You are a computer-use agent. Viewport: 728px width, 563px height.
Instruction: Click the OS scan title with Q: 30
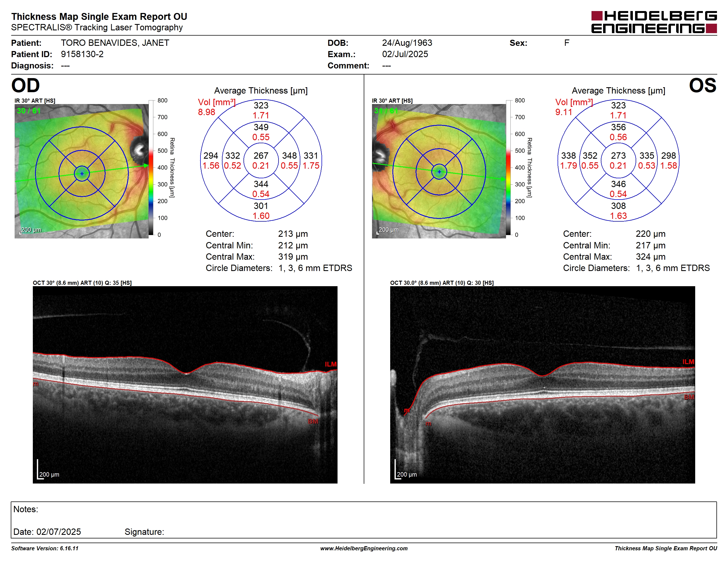click(442, 283)
